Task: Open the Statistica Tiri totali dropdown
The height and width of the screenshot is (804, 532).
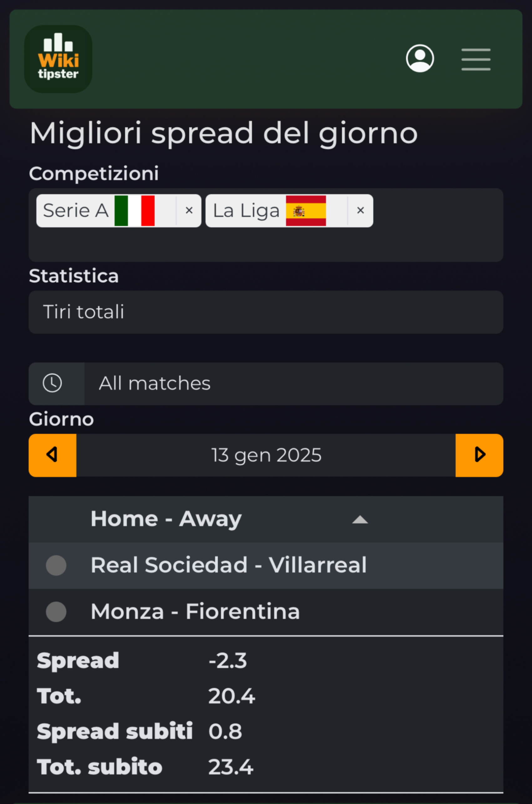Action: tap(266, 312)
